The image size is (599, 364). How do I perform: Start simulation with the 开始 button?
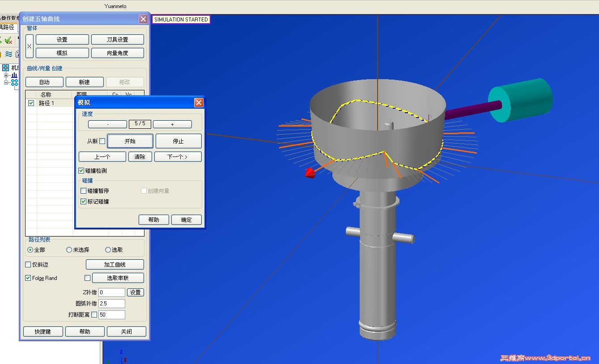point(130,141)
